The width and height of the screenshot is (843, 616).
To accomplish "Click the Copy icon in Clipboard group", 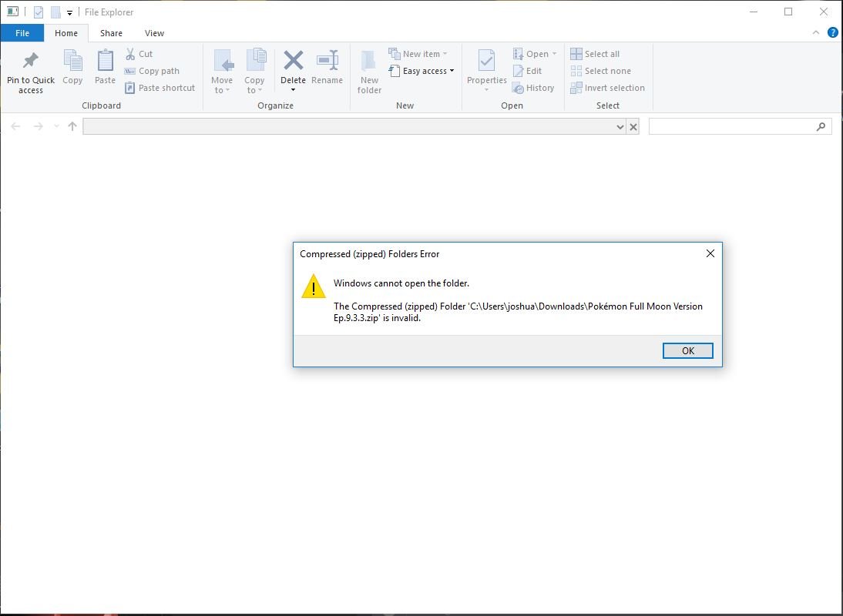I will [72, 61].
